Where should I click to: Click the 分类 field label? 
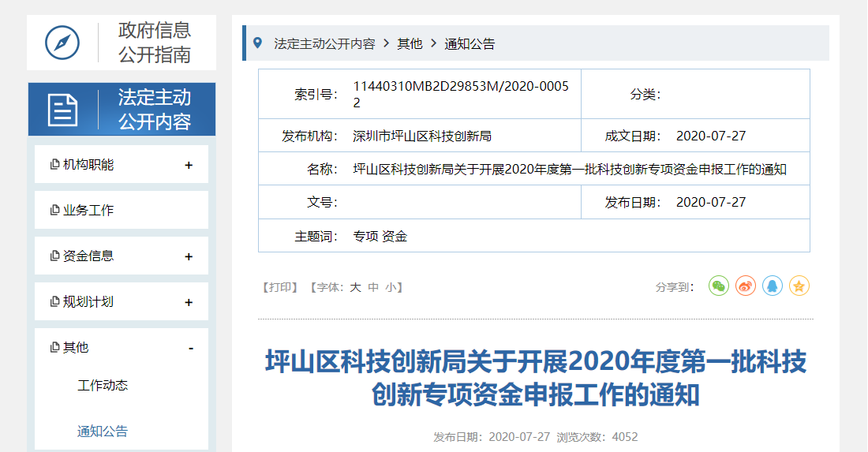[x=645, y=94]
